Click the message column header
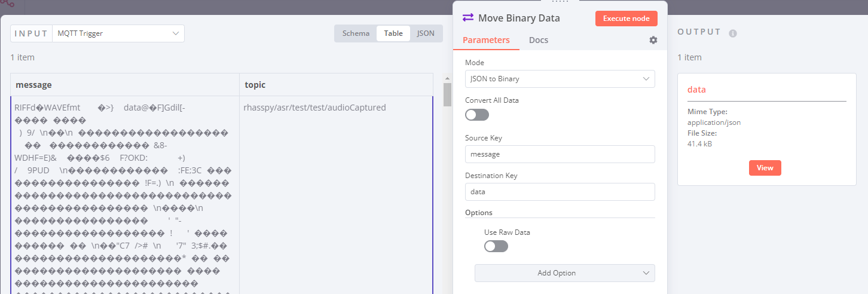Viewport: 868px width, 294px height. (x=125, y=85)
